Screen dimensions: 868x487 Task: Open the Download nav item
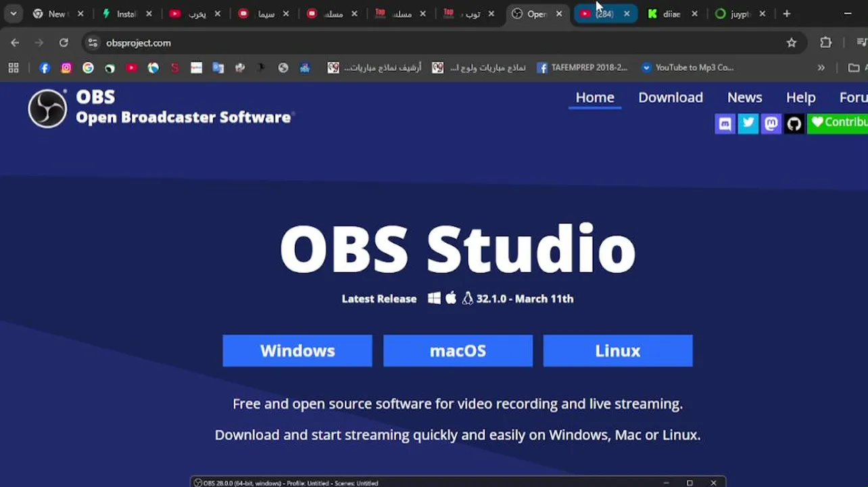[671, 97]
